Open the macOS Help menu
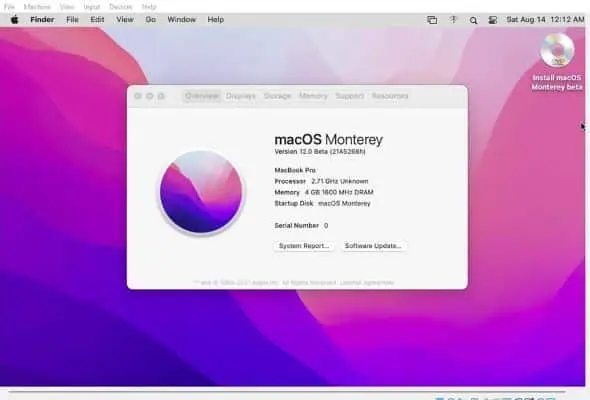Image resolution: width=590 pixels, height=400 pixels. pyautogui.click(x=216, y=20)
